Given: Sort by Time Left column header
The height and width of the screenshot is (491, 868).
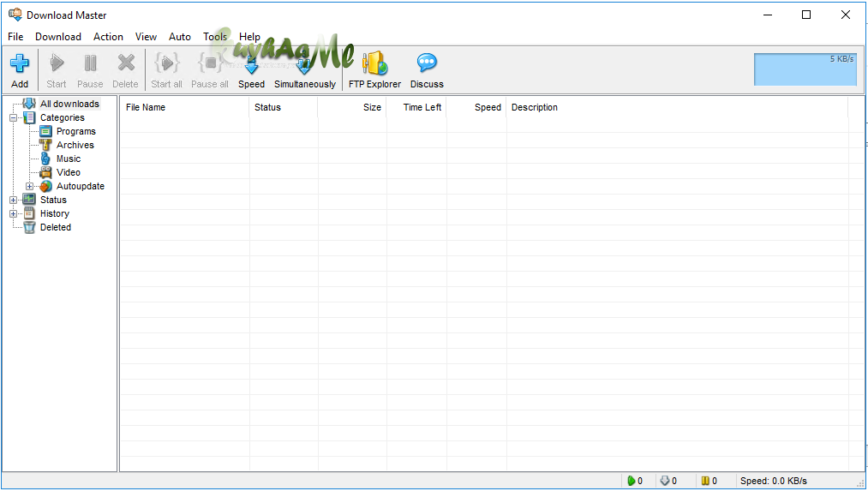Looking at the screenshot, I should [x=416, y=107].
